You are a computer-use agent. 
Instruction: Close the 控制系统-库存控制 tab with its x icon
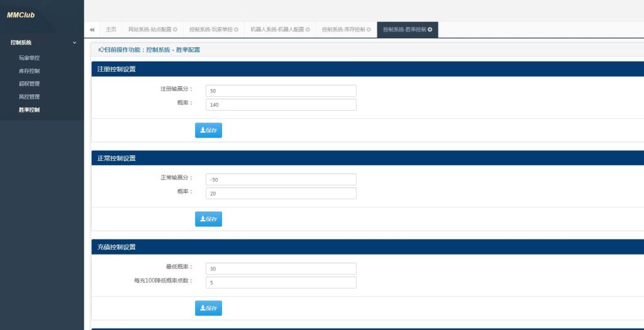click(x=369, y=30)
